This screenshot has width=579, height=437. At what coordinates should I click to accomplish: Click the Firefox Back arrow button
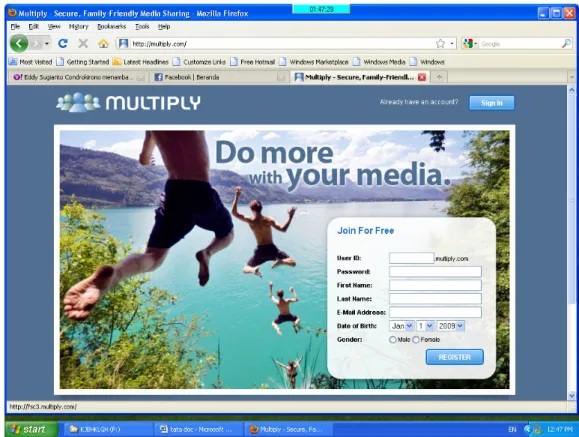click(x=19, y=44)
